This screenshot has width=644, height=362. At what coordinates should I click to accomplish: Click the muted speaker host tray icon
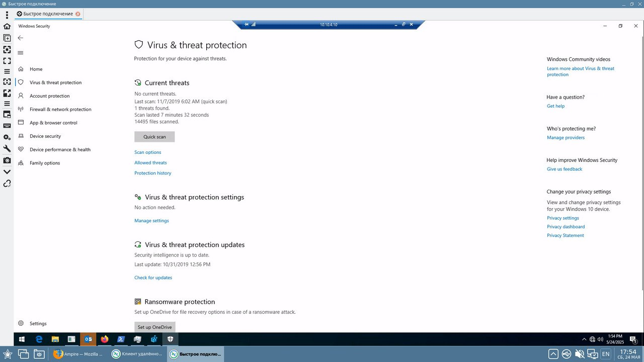[580, 354]
